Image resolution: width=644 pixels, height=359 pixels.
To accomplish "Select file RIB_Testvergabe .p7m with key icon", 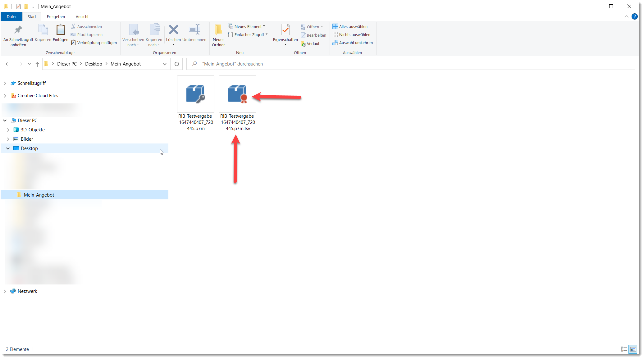I will tap(196, 104).
